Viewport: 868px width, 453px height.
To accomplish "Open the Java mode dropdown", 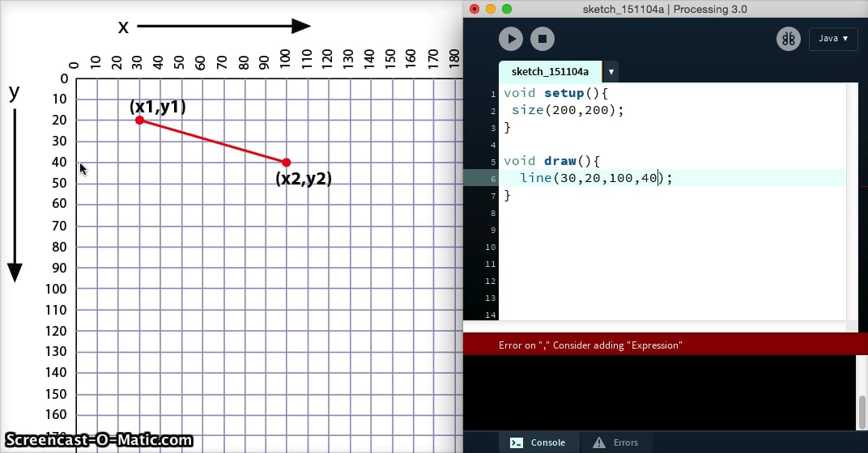I will point(832,38).
